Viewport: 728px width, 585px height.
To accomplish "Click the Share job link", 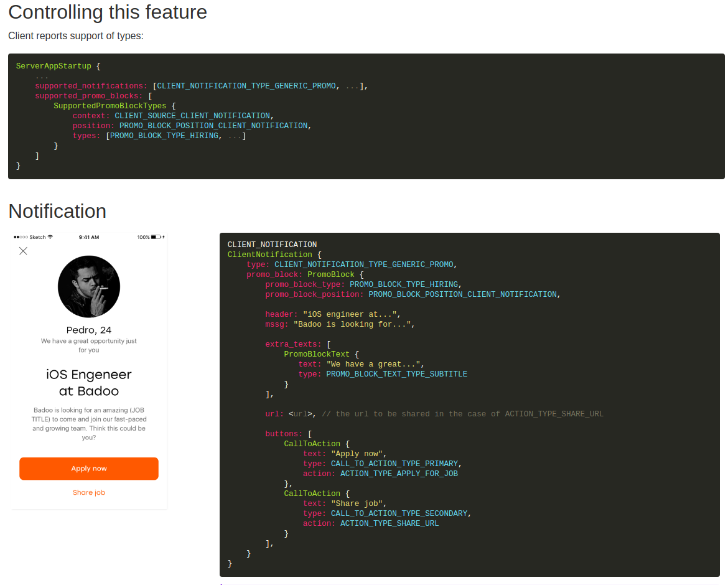I will point(89,492).
